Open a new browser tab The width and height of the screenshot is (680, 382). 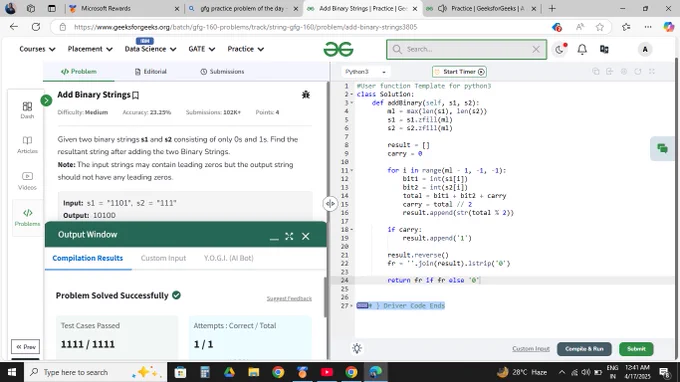click(x=552, y=8)
